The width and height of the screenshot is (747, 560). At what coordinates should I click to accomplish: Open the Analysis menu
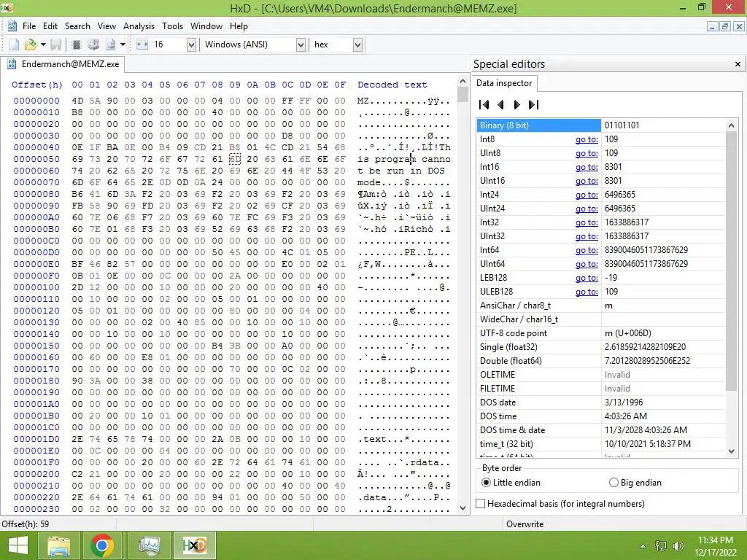point(139,26)
